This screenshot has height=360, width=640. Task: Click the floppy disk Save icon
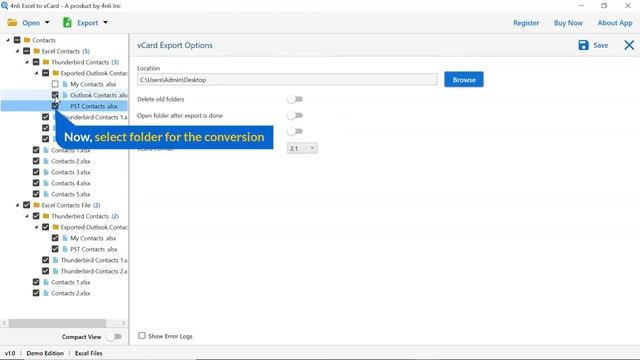tap(583, 45)
